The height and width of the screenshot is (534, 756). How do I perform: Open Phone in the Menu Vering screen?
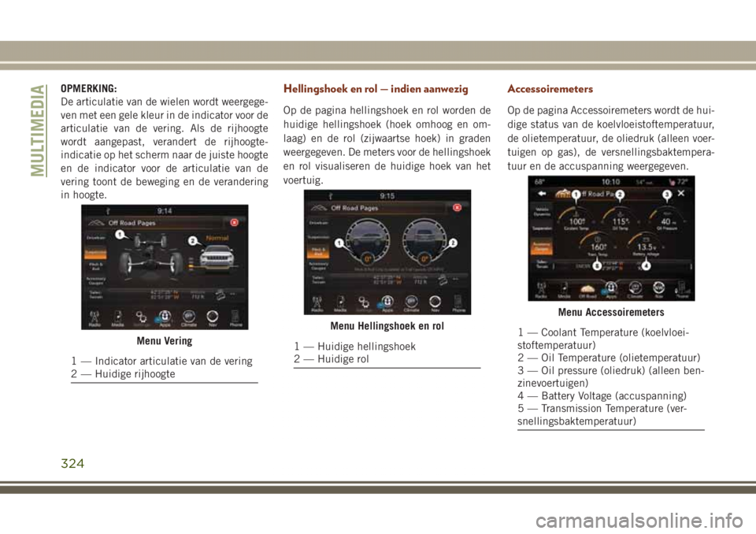[x=235, y=318]
